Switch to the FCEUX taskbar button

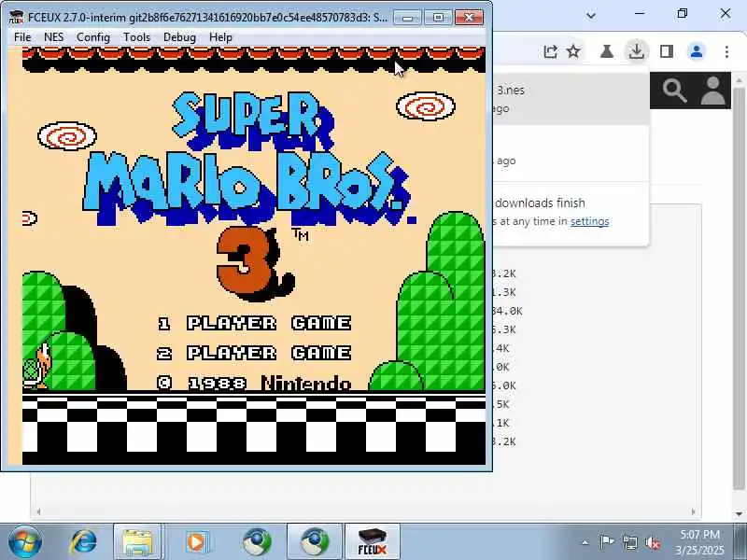[x=373, y=541]
